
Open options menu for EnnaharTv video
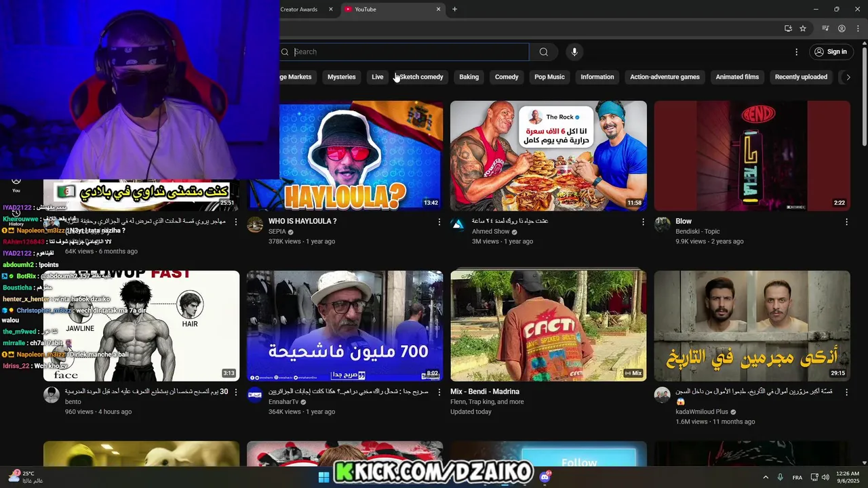439,392
